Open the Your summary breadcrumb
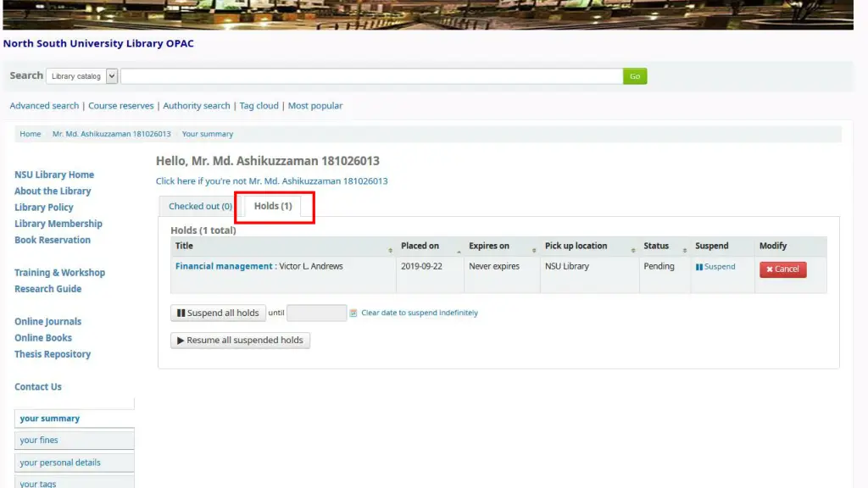This screenshot has width=868, height=488. tap(208, 134)
